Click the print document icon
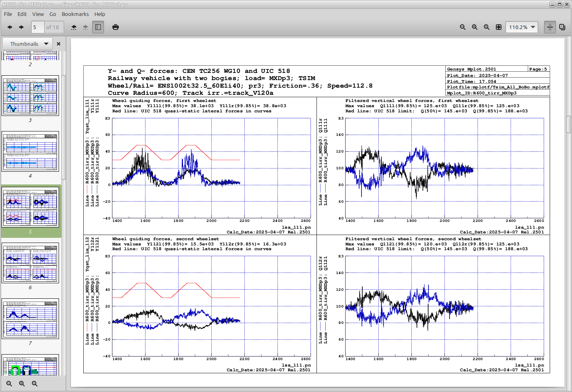The image size is (572, 392). pyautogui.click(x=116, y=27)
